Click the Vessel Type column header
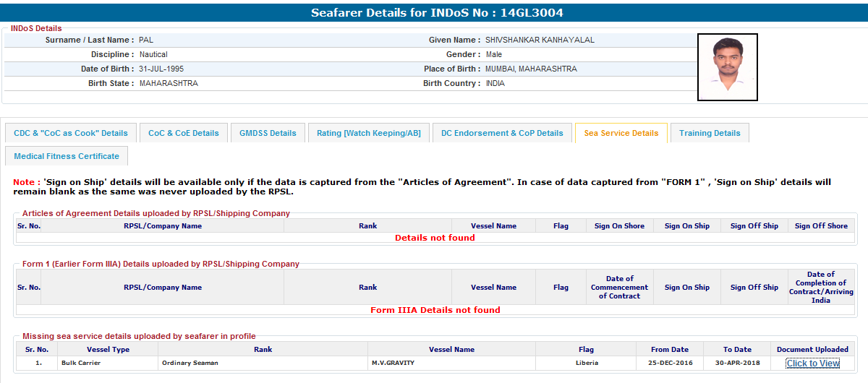 point(108,350)
